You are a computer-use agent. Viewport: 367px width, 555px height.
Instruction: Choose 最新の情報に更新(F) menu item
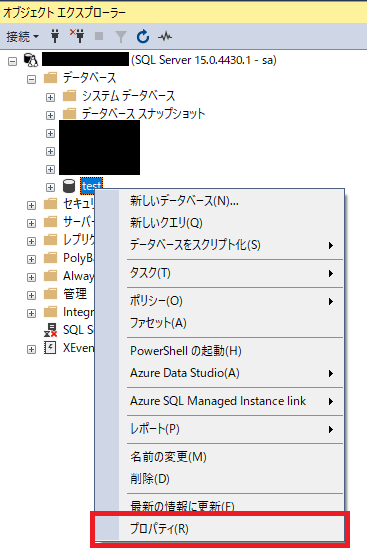point(219,506)
